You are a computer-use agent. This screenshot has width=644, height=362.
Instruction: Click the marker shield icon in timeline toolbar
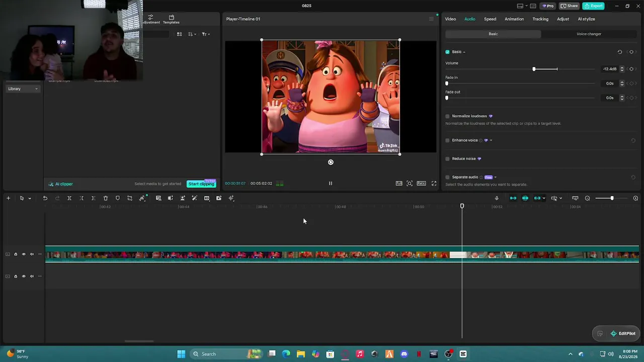coord(118,198)
